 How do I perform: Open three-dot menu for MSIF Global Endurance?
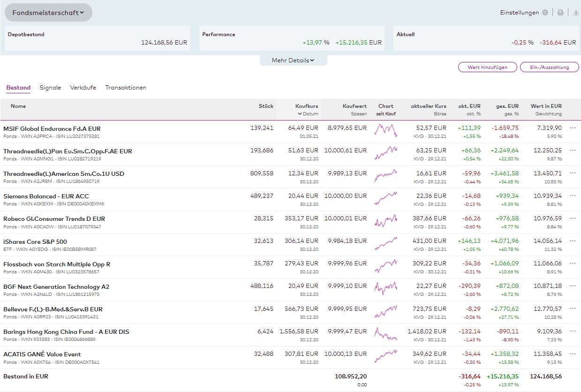[x=573, y=128]
